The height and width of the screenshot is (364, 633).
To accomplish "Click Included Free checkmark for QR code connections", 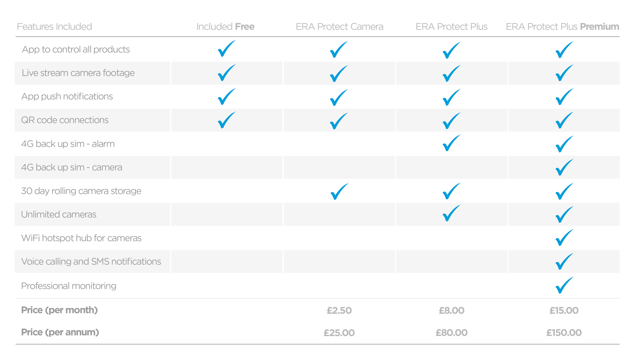I will click(x=226, y=120).
